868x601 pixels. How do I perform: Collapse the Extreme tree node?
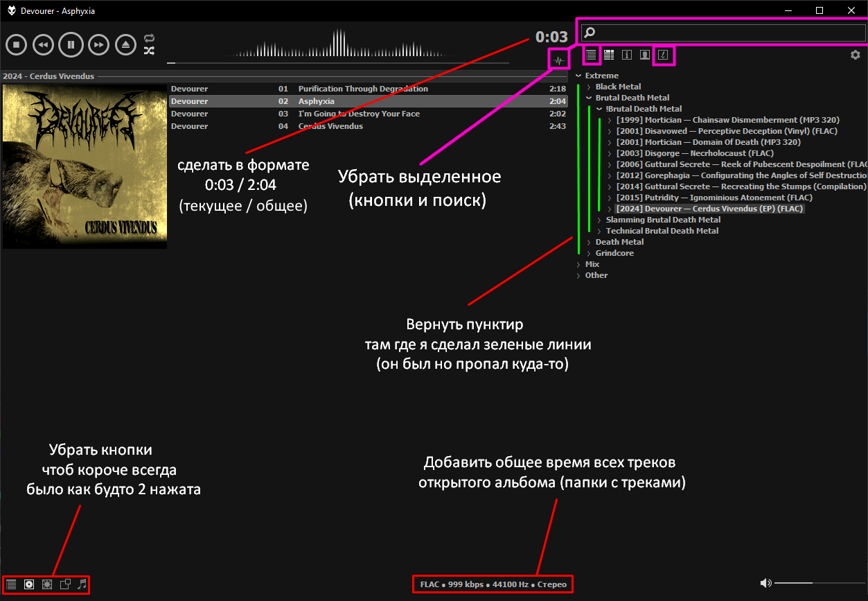578,76
